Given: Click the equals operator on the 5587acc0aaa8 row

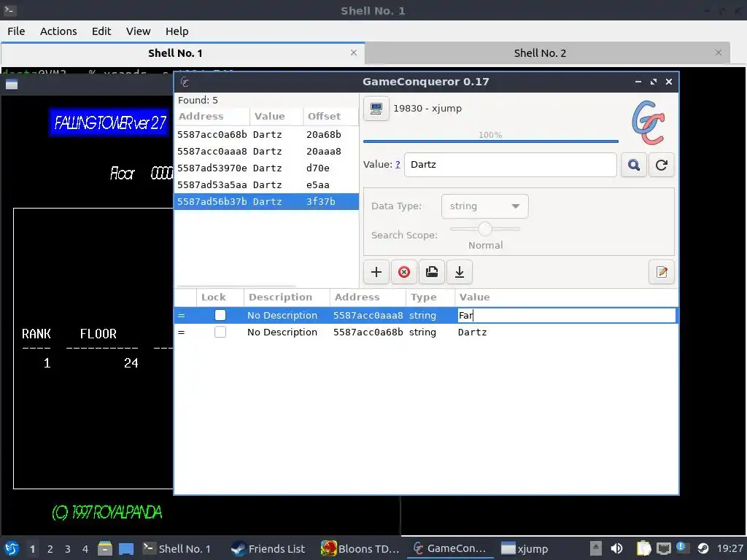Looking at the screenshot, I should coord(181,315).
